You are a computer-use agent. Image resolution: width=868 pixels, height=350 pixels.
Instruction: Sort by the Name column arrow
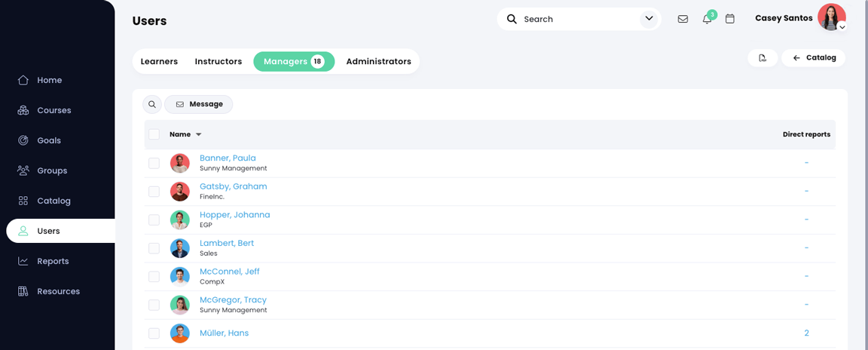[199, 134]
